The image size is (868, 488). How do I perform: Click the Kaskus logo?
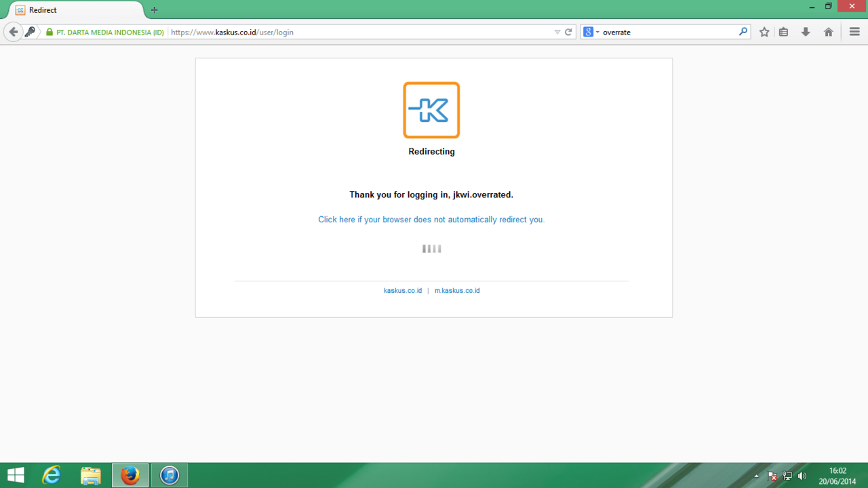click(x=431, y=110)
